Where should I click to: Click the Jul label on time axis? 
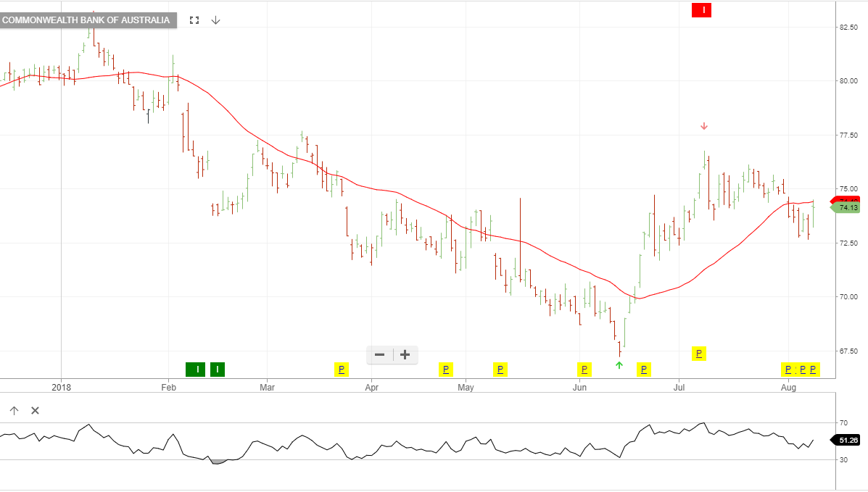pyautogui.click(x=679, y=388)
